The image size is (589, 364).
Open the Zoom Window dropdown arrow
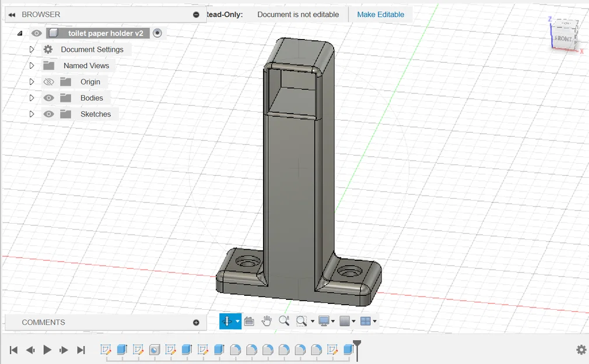click(313, 321)
